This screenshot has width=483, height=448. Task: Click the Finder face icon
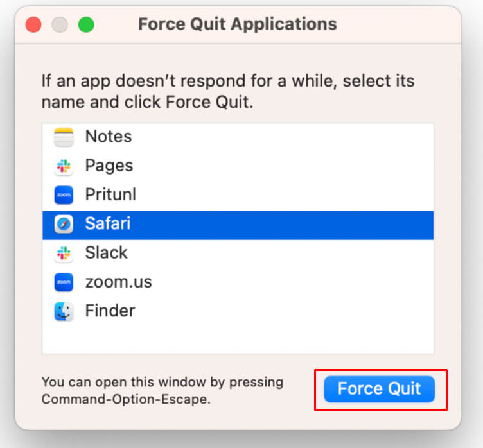coord(64,311)
